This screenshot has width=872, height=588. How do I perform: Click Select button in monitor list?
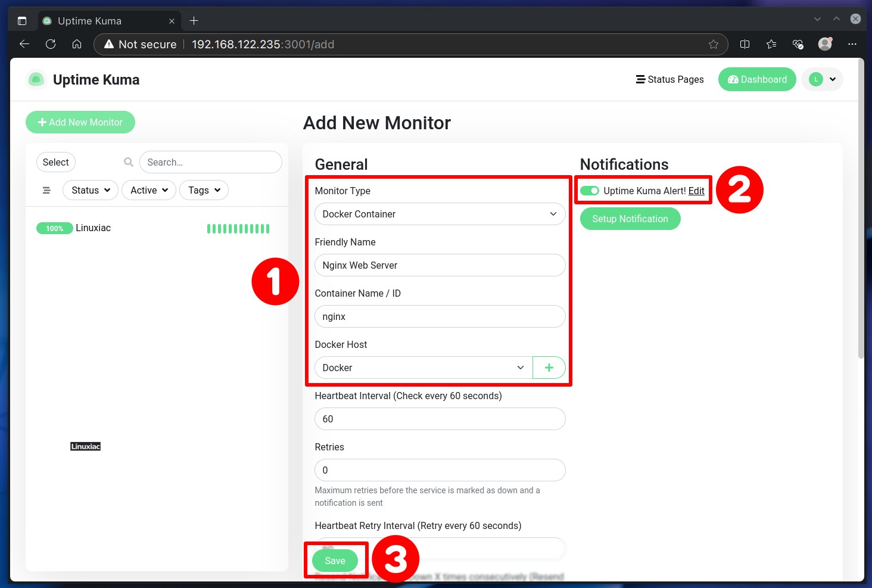56,162
